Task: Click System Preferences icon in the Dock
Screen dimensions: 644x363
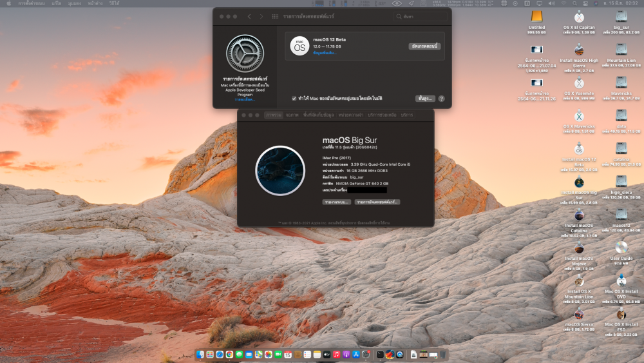Action: pyautogui.click(x=366, y=355)
